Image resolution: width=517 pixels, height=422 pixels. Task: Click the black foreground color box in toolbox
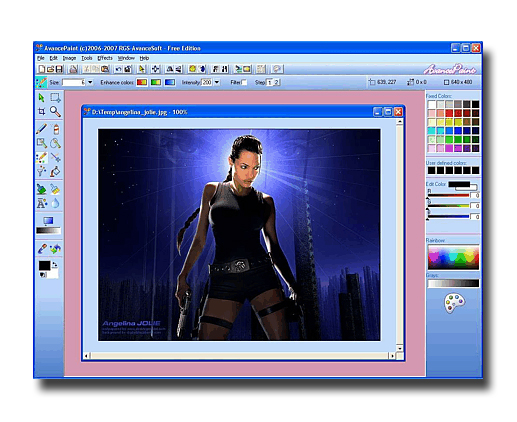pyautogui.click(x=44, y=266)
